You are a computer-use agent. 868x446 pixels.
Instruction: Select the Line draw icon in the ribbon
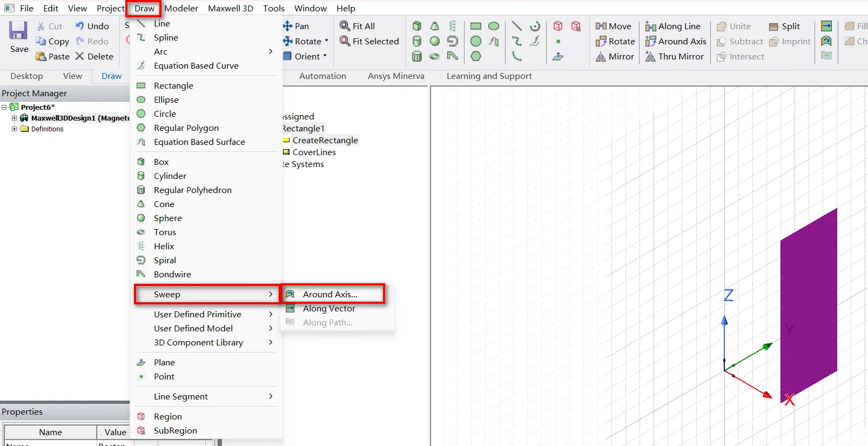517,26
